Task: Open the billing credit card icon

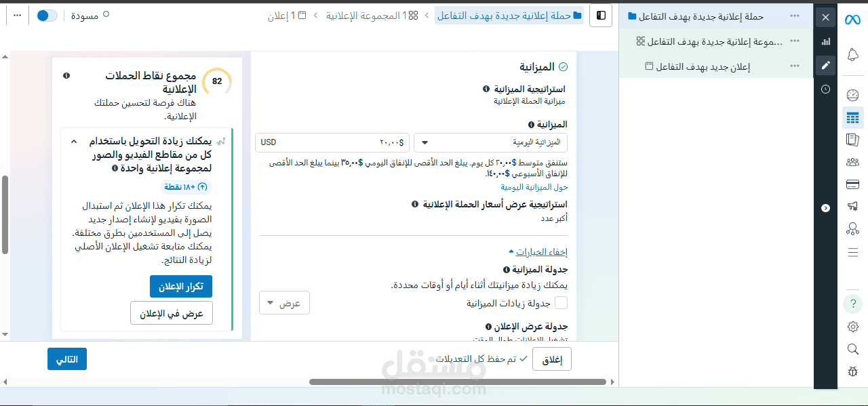Action: (852, 184)
